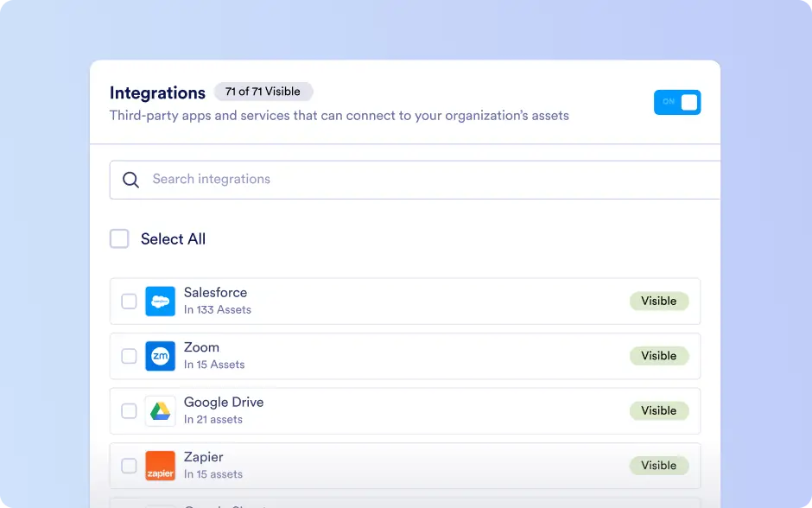Click Visible badge for Salesforce
Image resolution: width=812 pixels, height=508 pixels.
[x=659, y=301]
